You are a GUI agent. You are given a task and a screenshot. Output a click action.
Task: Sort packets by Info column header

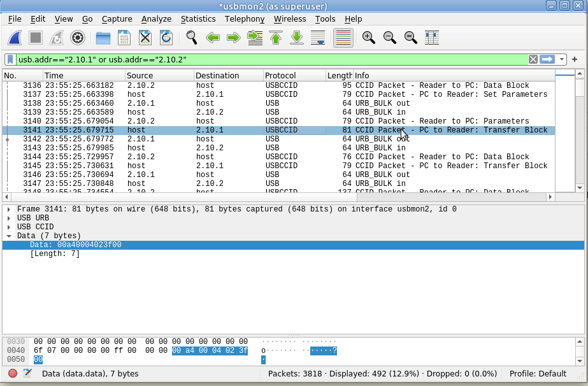tap(454, 75)
